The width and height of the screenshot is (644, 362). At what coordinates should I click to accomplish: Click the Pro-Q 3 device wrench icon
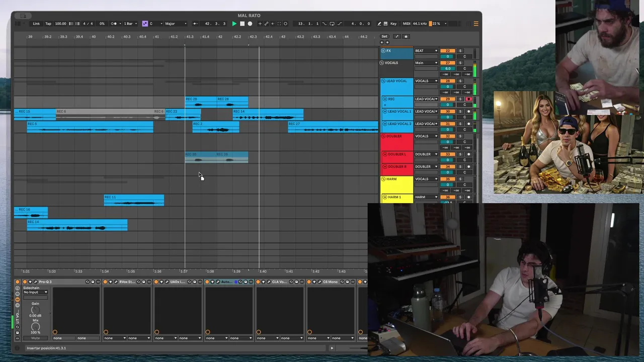pos(36,282)
